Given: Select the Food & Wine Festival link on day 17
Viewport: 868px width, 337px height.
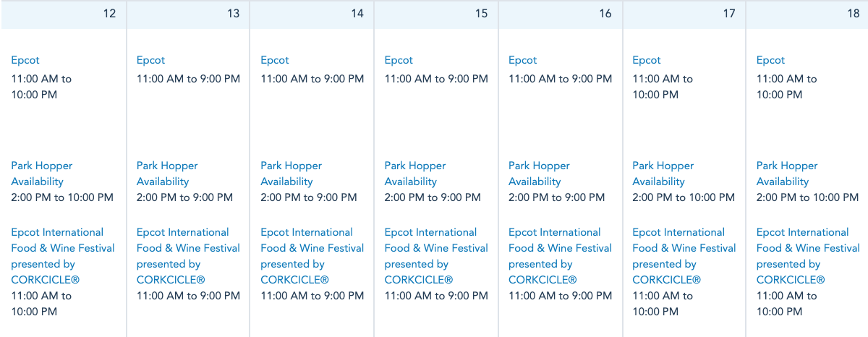Looking at the screenshot, I should [x=684, y=248].
